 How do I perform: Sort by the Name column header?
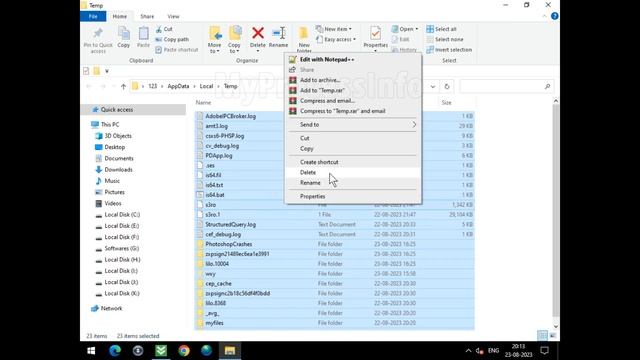(x=203, y=103)
